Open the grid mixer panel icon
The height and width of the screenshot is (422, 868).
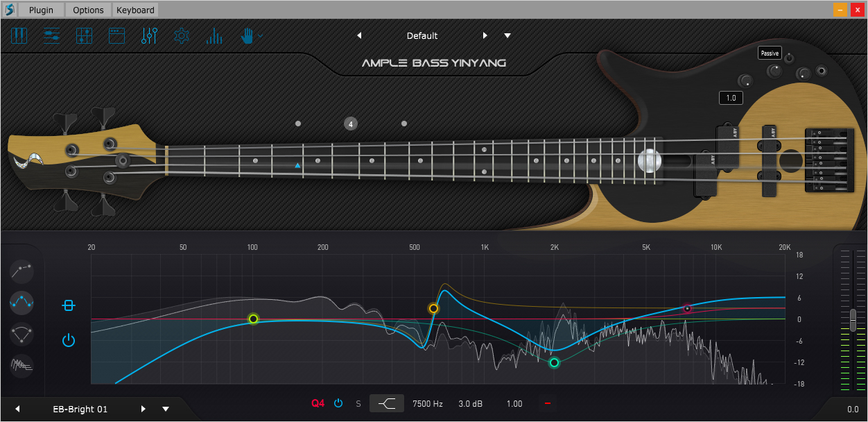point(84,36)
